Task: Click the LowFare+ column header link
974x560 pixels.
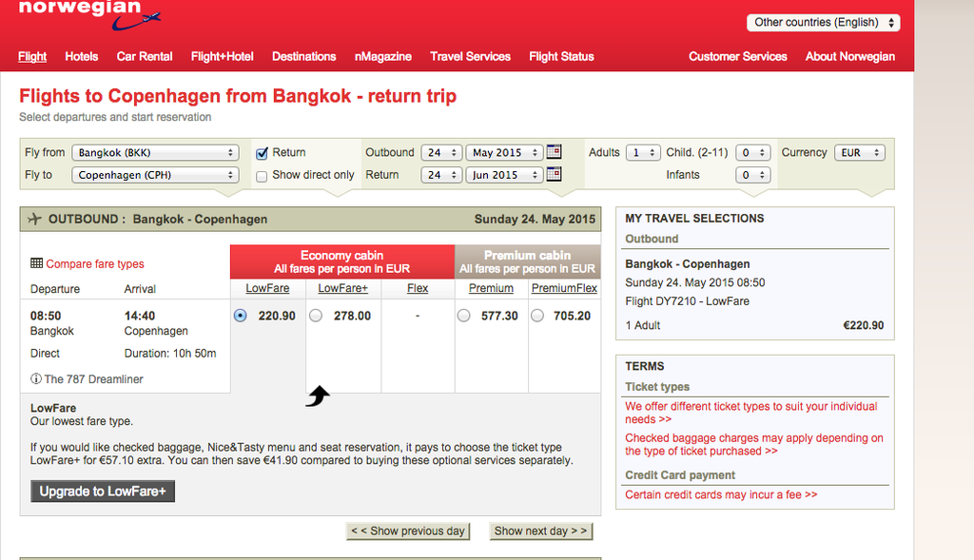Action: 342,288
